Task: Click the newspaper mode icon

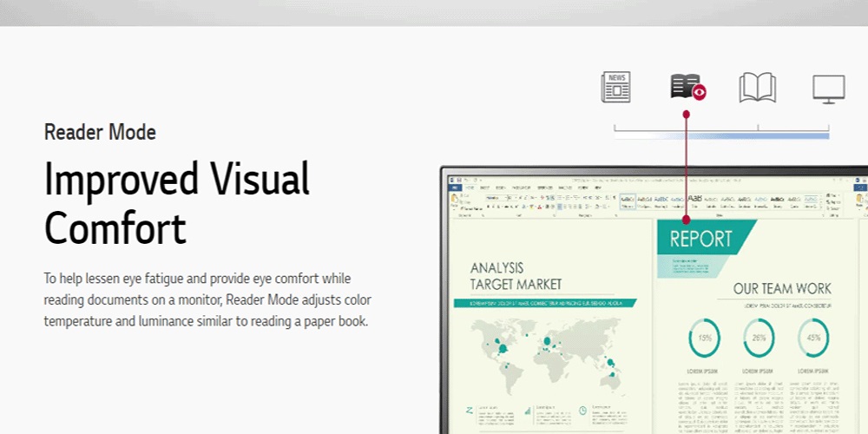Action: (615, 88)
